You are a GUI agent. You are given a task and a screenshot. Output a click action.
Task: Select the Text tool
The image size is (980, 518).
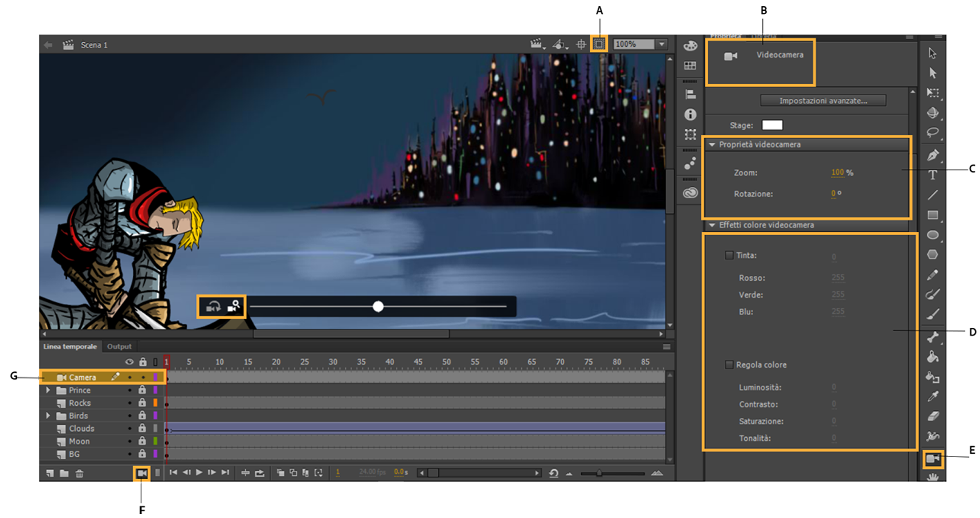933,175
